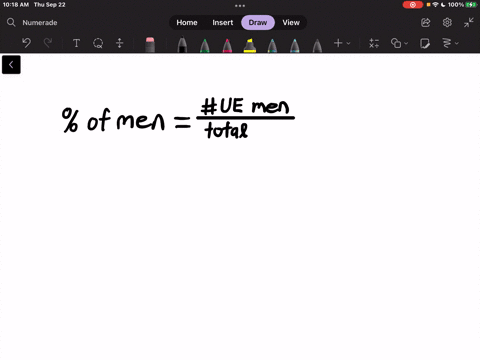Viewport: 480px width, 360px height.
Task: Switch to Text mode tool
Action: [76, 43]
